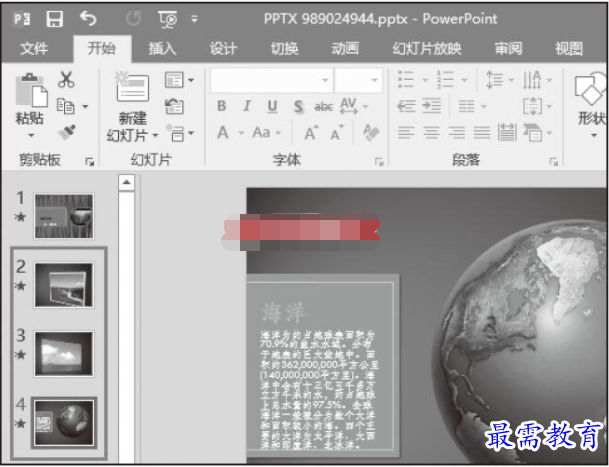Open the 视图 ribbon tab
Image resolution: width=609 pixels, height=467 pixels.
click(569, 48)
